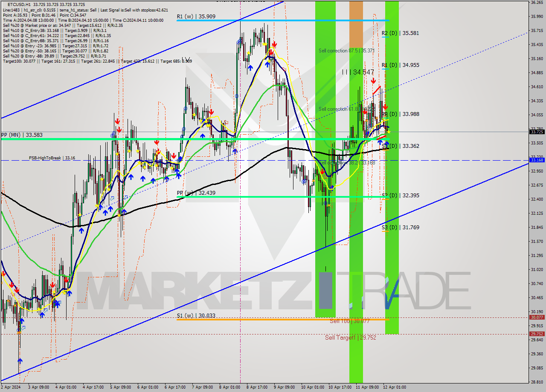Click the 34.610 price axis value

(x=537, y=86)
